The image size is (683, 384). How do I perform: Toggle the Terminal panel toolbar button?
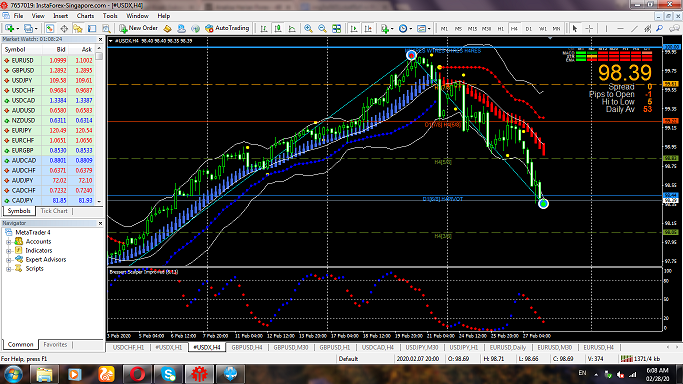[92, 28]
